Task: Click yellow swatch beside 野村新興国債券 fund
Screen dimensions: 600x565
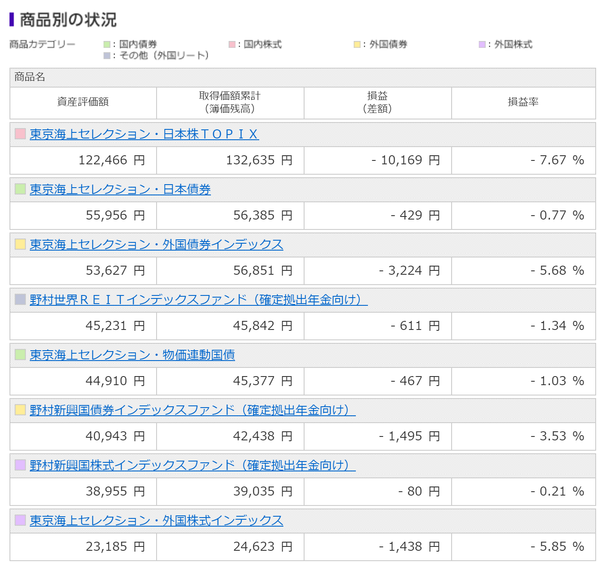Action: [20, 410]
